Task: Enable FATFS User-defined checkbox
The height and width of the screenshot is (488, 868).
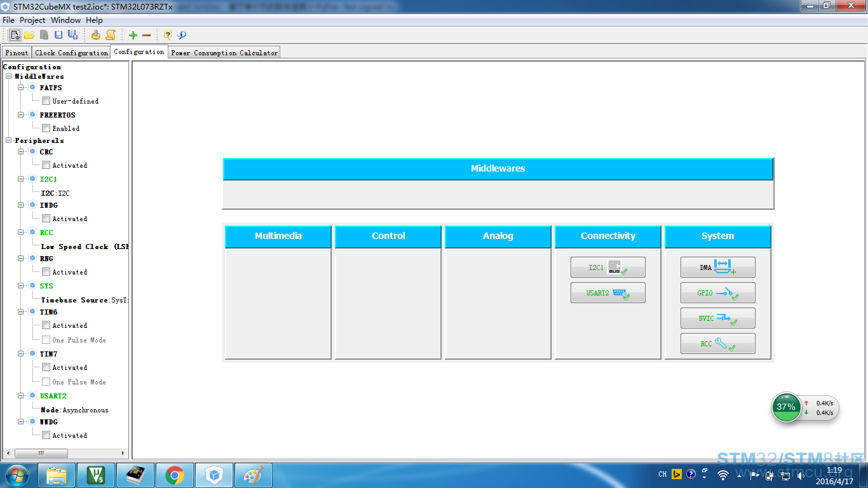Action: pos(46,101)
